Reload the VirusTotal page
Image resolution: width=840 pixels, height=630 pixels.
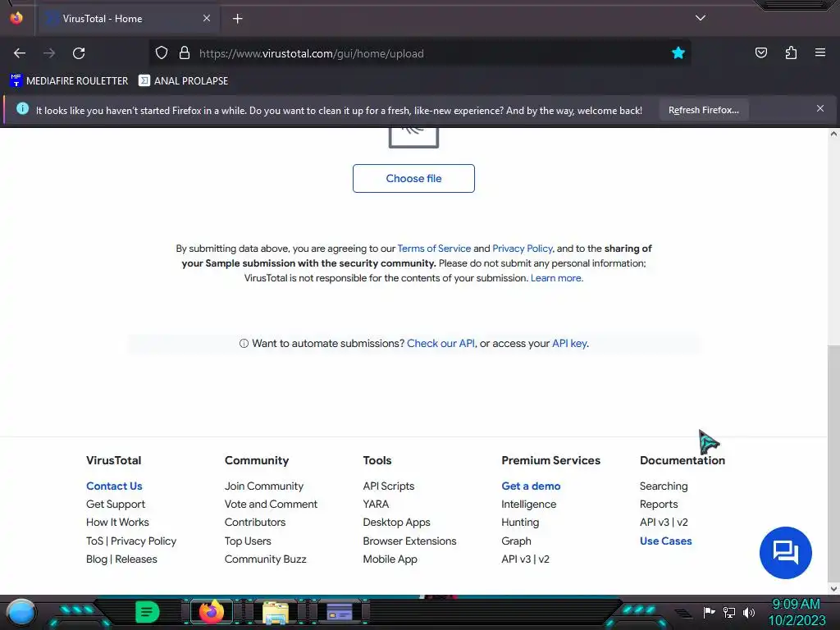[79, 53]
